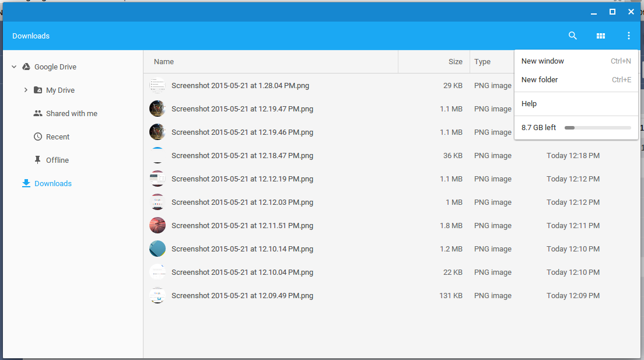Click thumbnail of Screenshot 12.10.04 PM
This screenshot has height=360, width=644.
(157, 272)
